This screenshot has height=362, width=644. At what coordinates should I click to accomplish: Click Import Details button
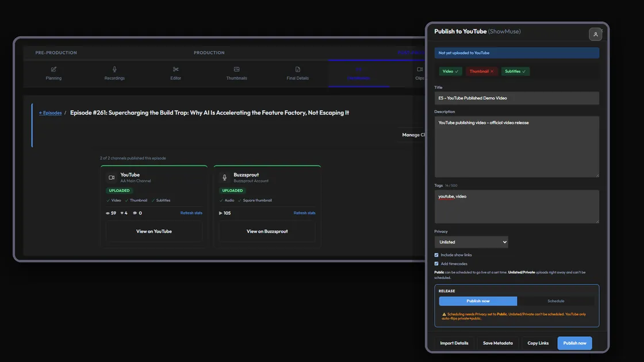point(454,343)
